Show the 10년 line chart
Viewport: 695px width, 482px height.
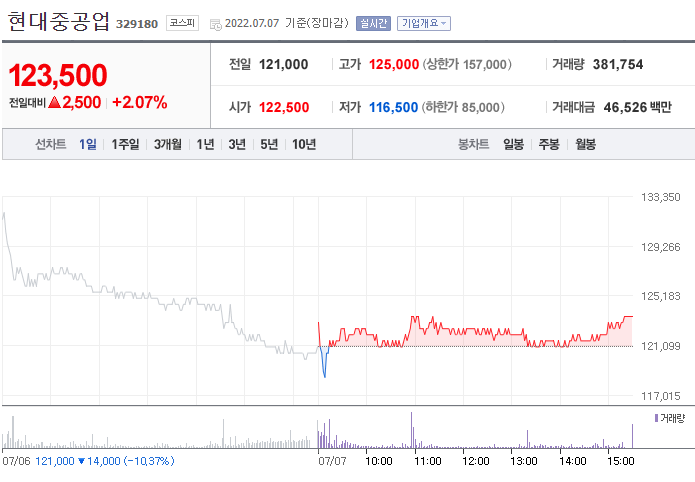pyautogui.click(x=304, y=144)
